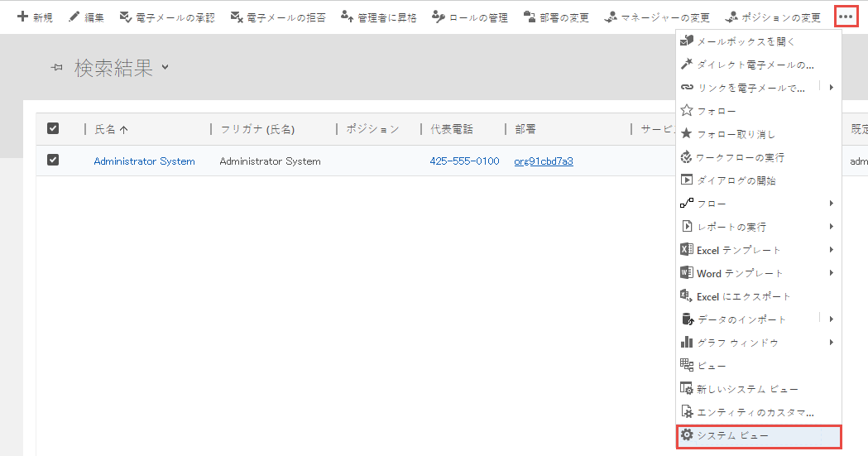Click the ワークフローの実行 icon
Viewport: 868px width, 456px height.
tap(687, 157)
